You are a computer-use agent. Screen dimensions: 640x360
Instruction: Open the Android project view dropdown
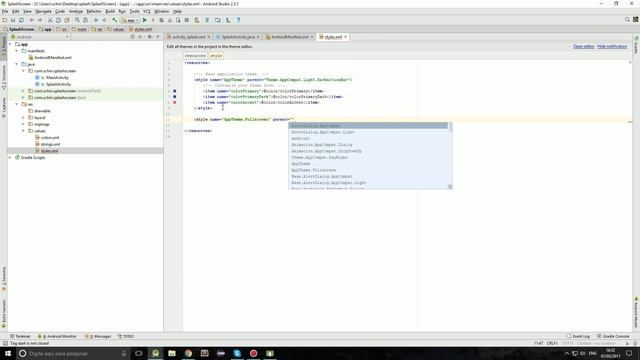[x=40, y=37]
